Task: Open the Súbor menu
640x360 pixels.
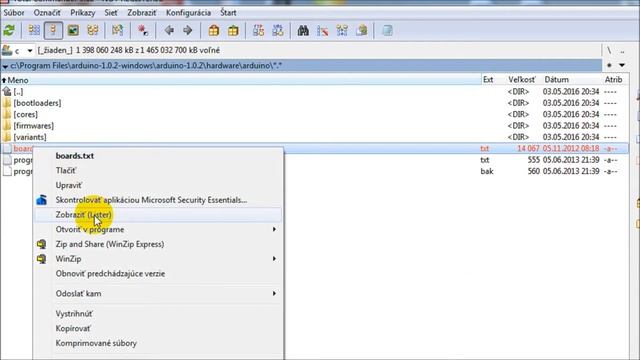Action: point(14,13)
